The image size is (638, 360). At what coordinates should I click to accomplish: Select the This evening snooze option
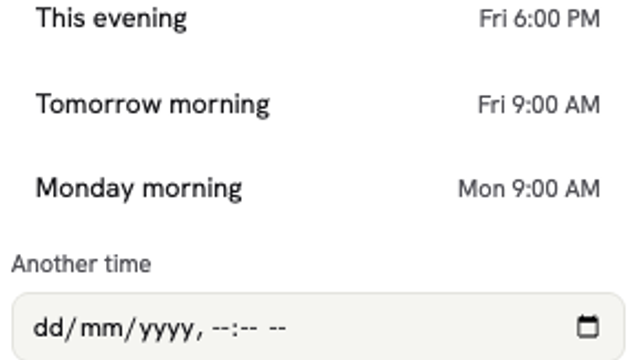point(318,19)
